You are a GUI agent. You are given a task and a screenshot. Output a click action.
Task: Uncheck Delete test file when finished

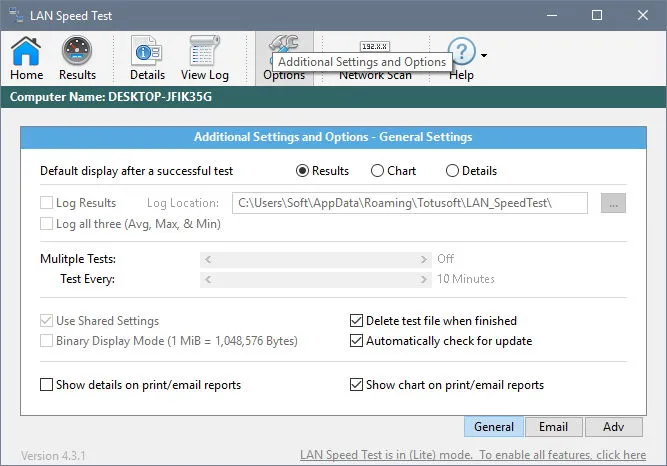[x=356, y=320]
